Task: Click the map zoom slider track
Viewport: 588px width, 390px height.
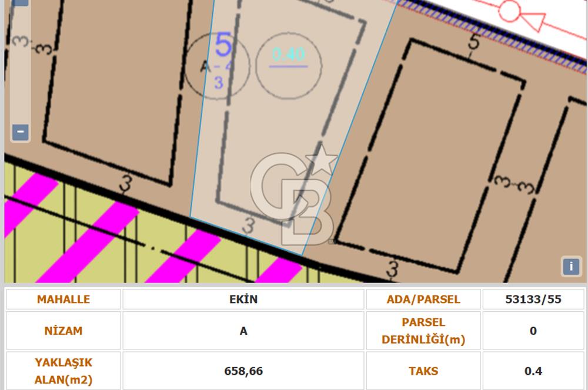Action: pyautogui.click(x=20, y=65)
